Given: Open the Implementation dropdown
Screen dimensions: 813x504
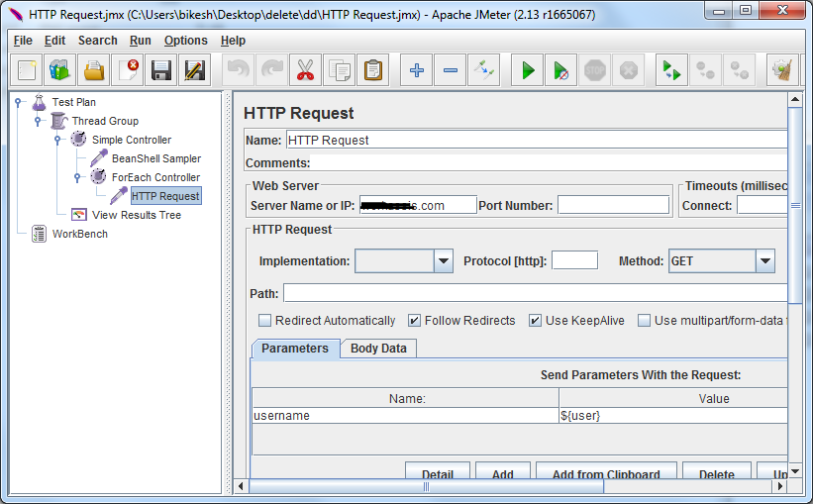Looking at the screenshot, I should point(444,260).
